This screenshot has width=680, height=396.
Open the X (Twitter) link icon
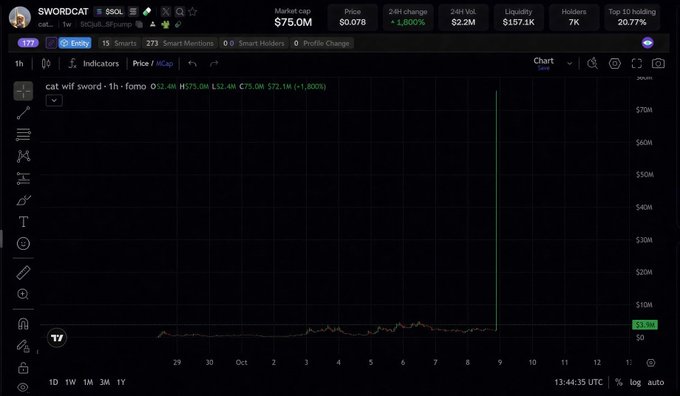pos(166,12)
